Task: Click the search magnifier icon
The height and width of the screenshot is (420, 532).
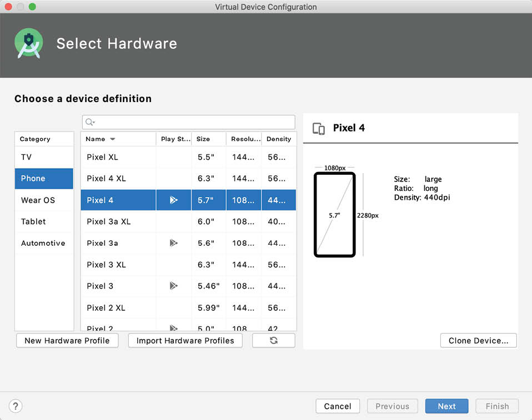Action: tap(90, 122)
